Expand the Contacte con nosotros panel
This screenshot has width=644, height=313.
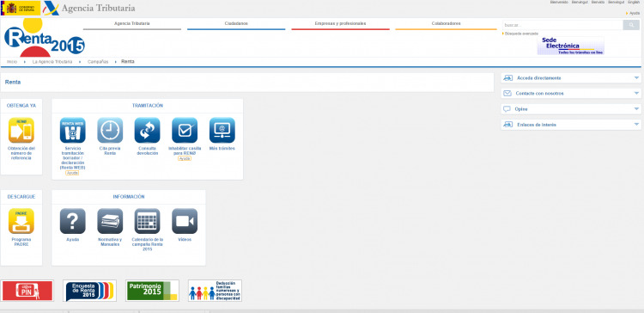pyautogui.click(x=571, y=94)
